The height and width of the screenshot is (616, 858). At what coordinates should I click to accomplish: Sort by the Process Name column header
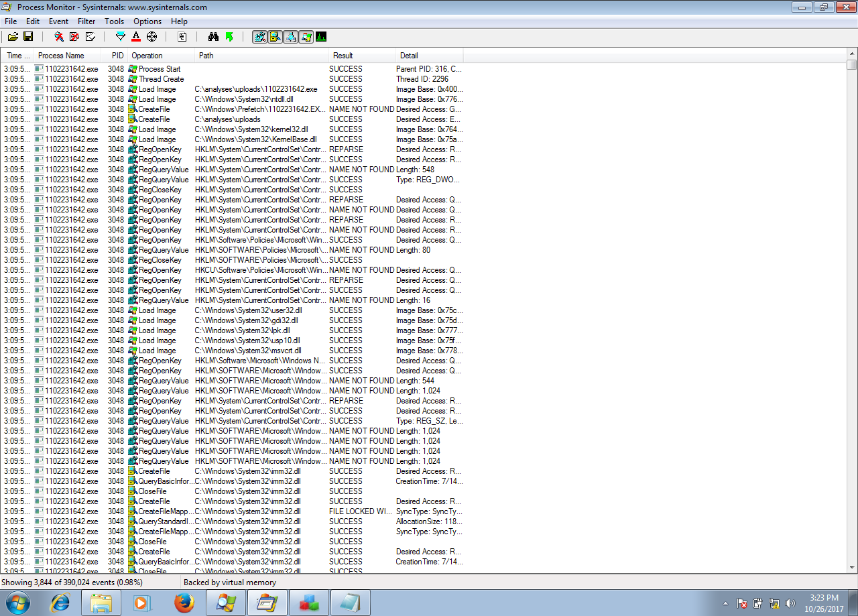(67, 56)
